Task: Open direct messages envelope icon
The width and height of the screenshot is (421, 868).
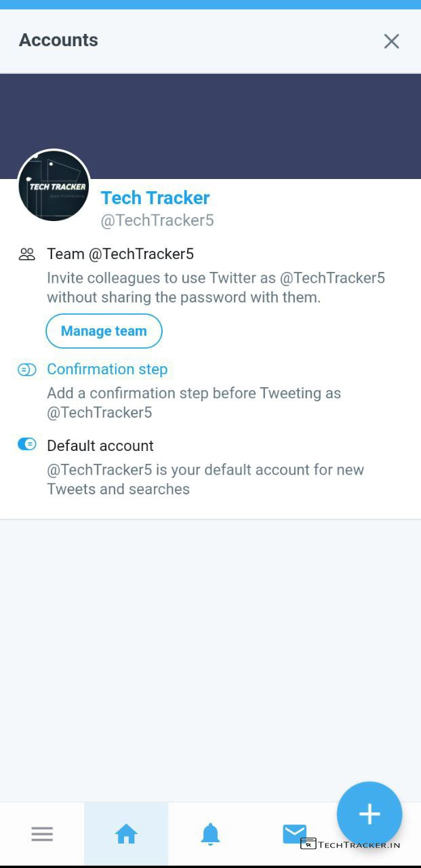Action: tap(294, 832)
